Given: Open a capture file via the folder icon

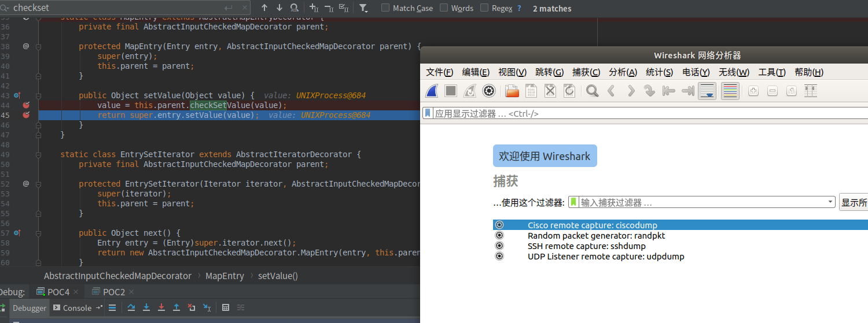Looking at the screenshot, I should [512, 91].
